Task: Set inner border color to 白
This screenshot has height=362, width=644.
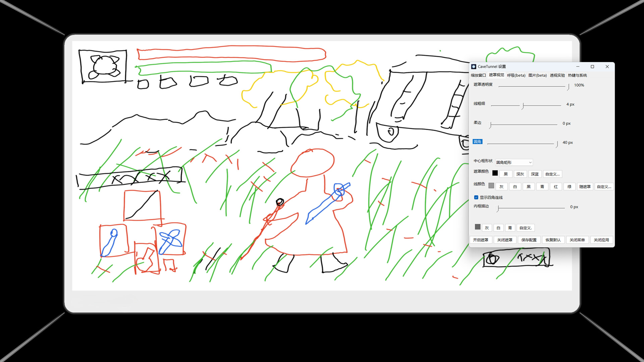Action: (498, 228)
